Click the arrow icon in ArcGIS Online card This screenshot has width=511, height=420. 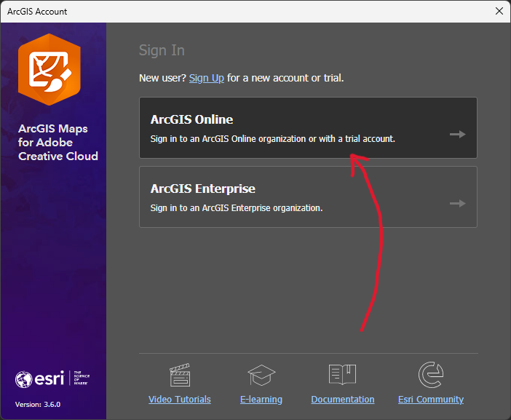pos(458,134)
